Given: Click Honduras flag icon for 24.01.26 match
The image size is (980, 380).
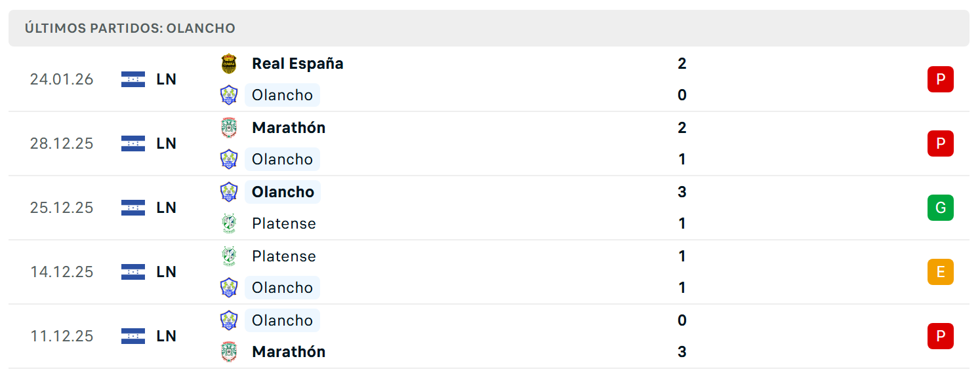Looking at the screenshot, I should click(133, 79).
